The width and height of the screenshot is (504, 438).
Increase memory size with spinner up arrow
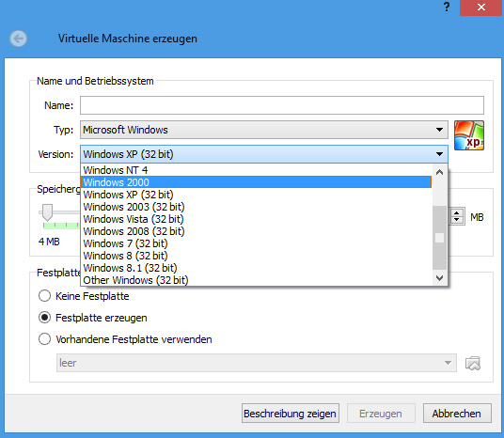pyautogui.click(x=456, y=212)
